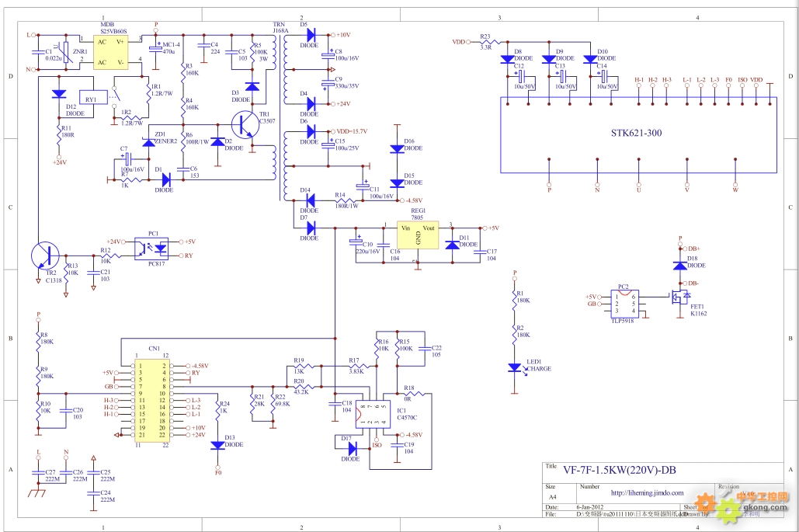Click the RY1 relay coil box

pos(94,97)
